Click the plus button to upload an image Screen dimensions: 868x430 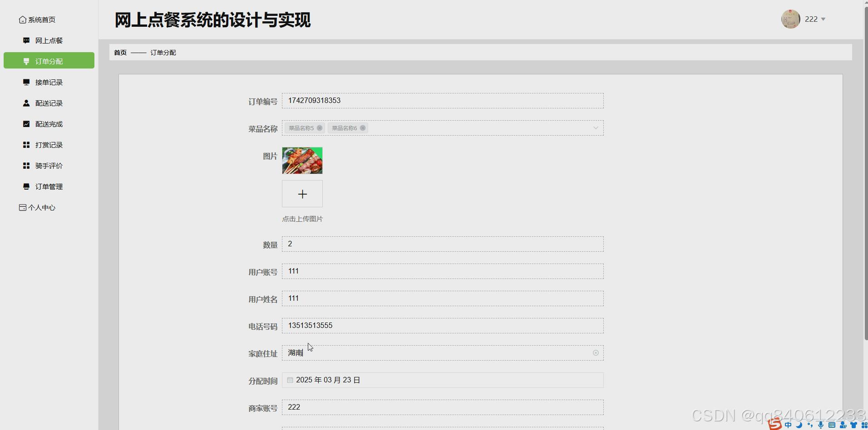tap(302, 194)
